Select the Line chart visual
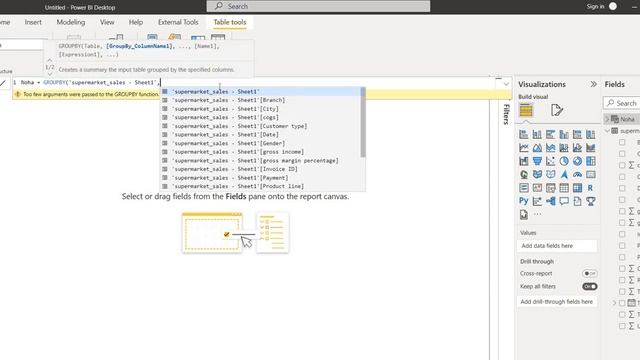 click(524, 148)
